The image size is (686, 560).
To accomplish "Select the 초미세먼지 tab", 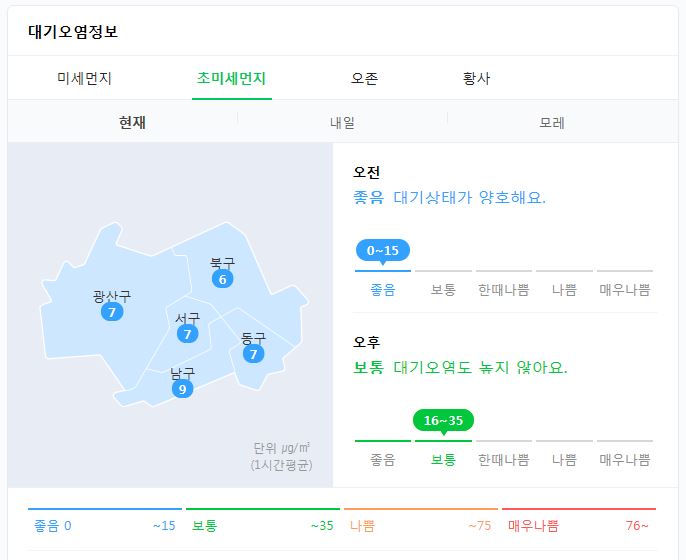I will pos(231,78).
